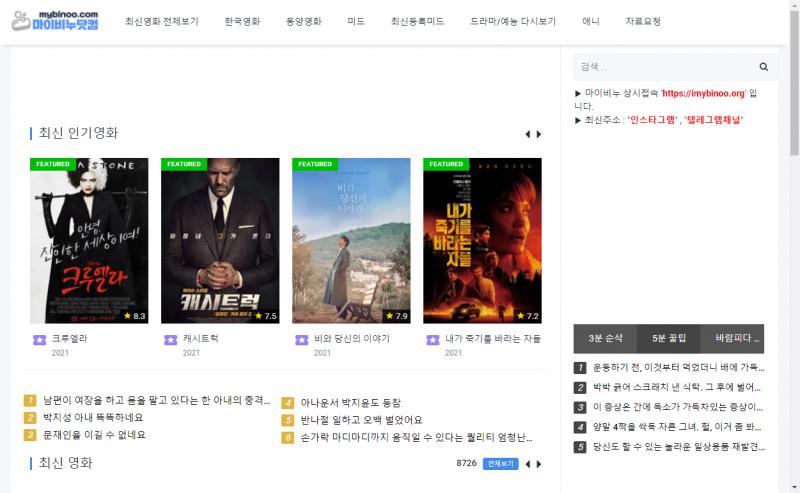Screen dimensions: 800x493
Task: Open article 남편이 여장을 하고 몸을 팔고
Action: (x=156, y=400)
